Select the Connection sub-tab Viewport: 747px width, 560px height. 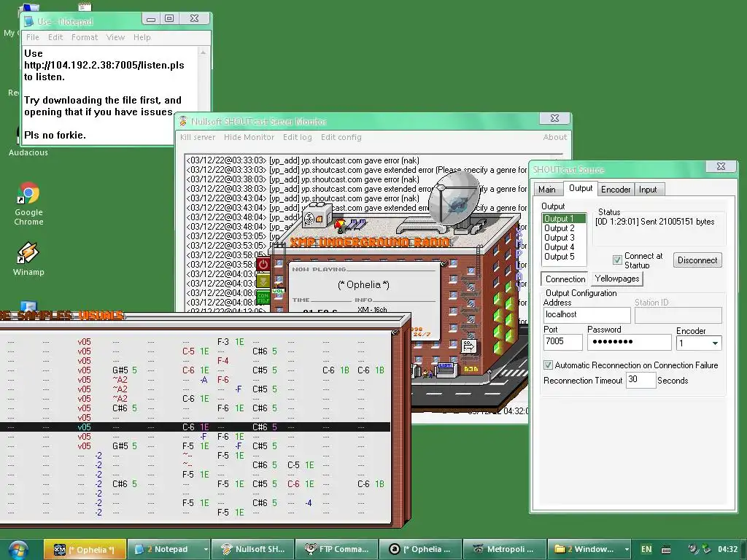pyautogui.click(x=565, y=279)
